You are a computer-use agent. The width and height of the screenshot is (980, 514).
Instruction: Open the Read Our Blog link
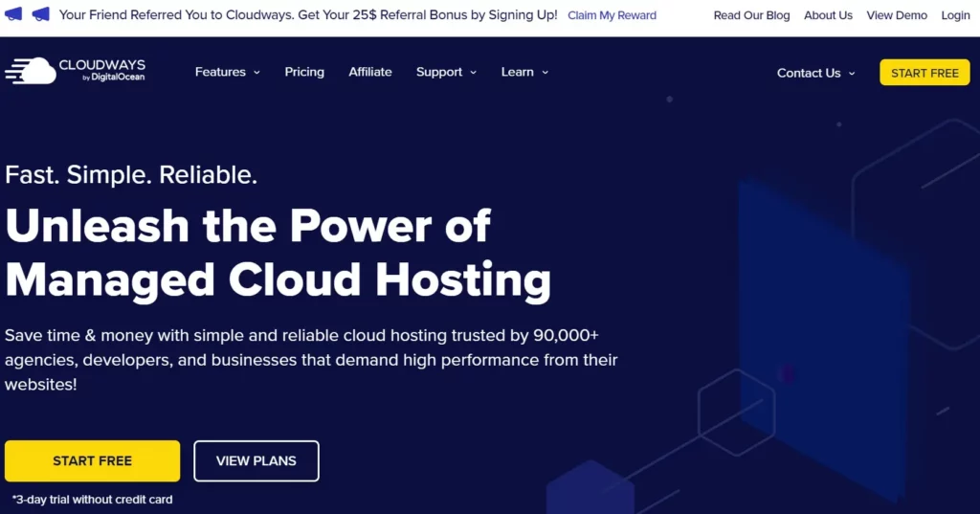pos(752,15)
